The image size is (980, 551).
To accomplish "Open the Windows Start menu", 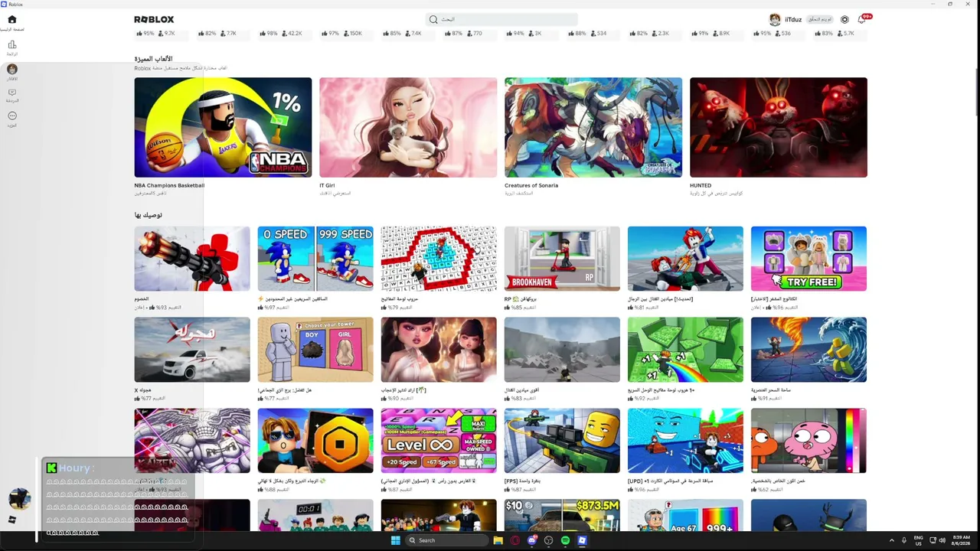I will coord(395,540).
